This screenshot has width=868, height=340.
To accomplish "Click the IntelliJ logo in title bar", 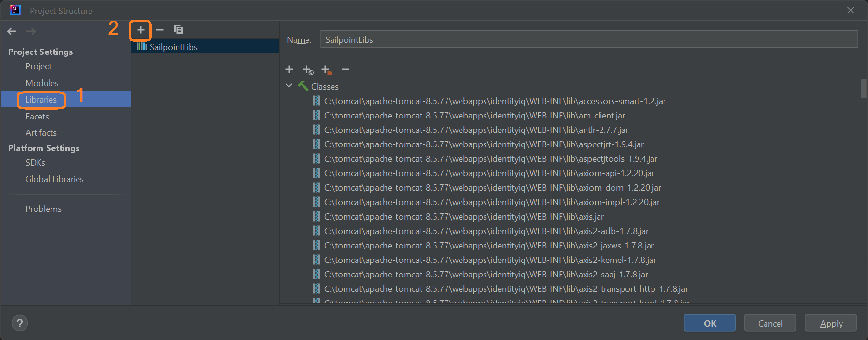I will tap(15, 10).
